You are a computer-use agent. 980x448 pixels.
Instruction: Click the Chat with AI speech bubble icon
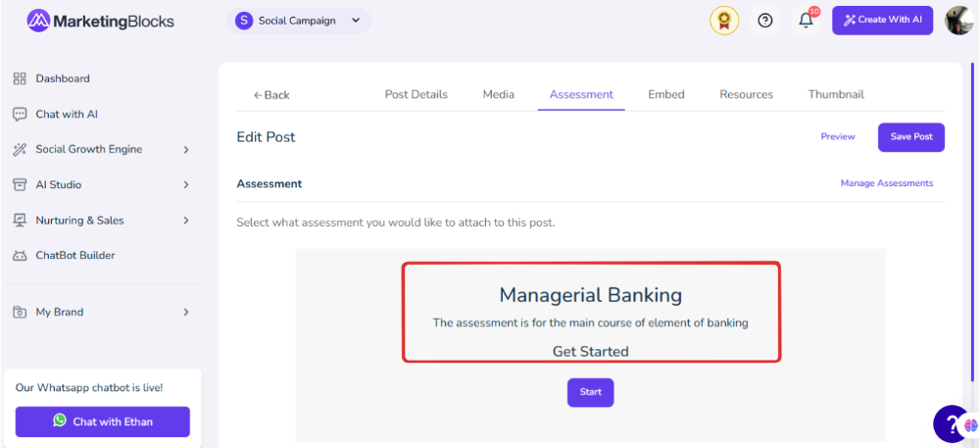click(x=20, y=115)
